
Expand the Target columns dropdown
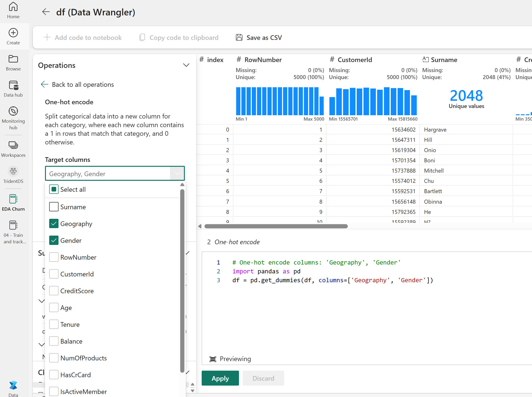click(x=177, y=173)
